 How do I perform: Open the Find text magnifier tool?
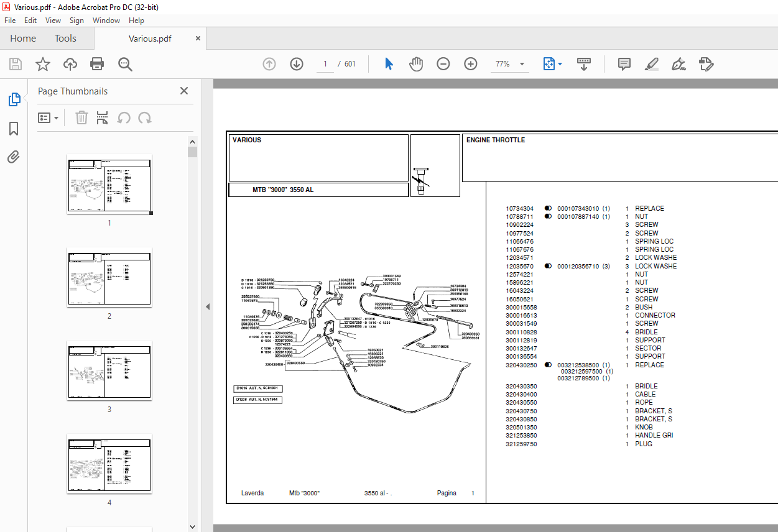coord(125,64)
